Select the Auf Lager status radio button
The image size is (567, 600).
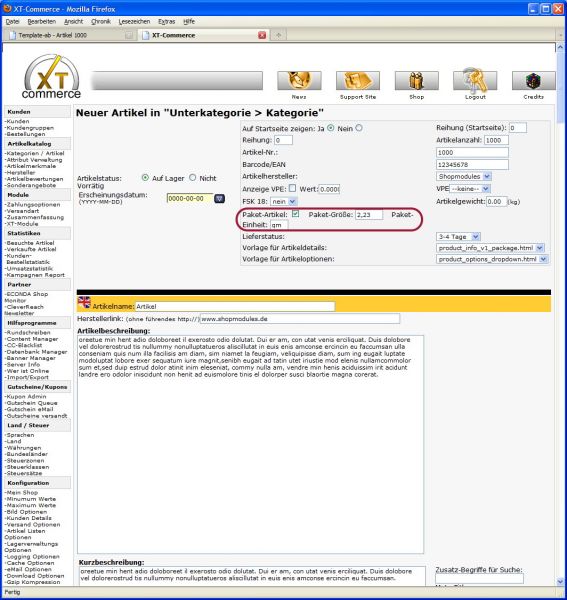(145, 178)
